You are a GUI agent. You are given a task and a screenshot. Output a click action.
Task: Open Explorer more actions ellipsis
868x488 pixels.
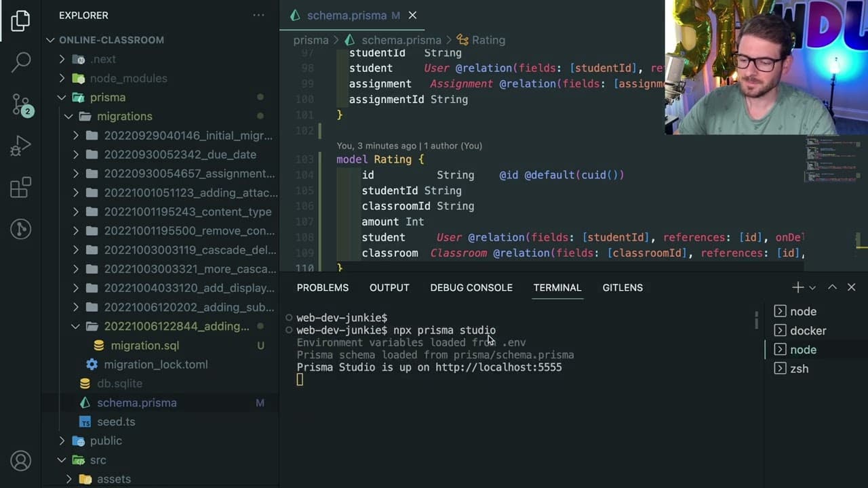pyautogui.click(x=258, y=15)
